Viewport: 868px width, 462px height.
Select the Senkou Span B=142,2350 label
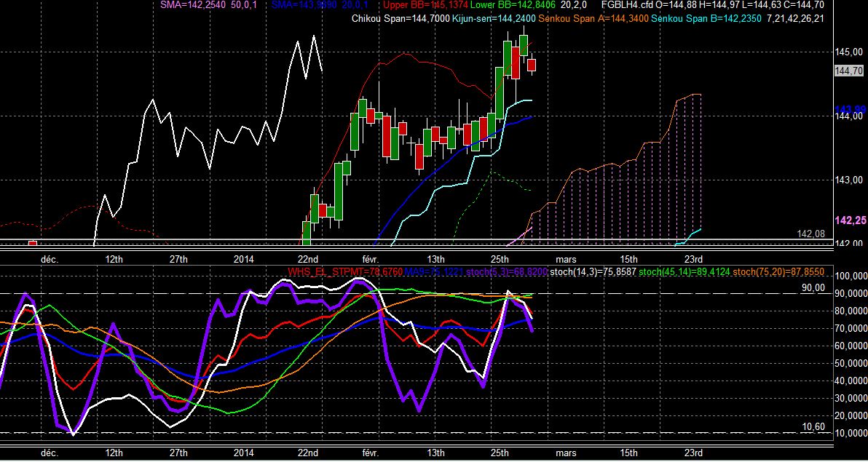click(x=705, y=19)
